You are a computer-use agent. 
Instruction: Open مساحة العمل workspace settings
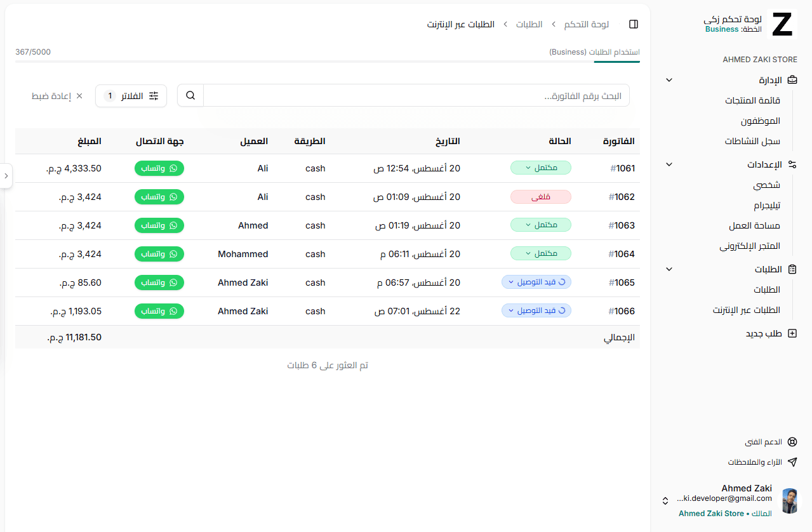[755, 225]
